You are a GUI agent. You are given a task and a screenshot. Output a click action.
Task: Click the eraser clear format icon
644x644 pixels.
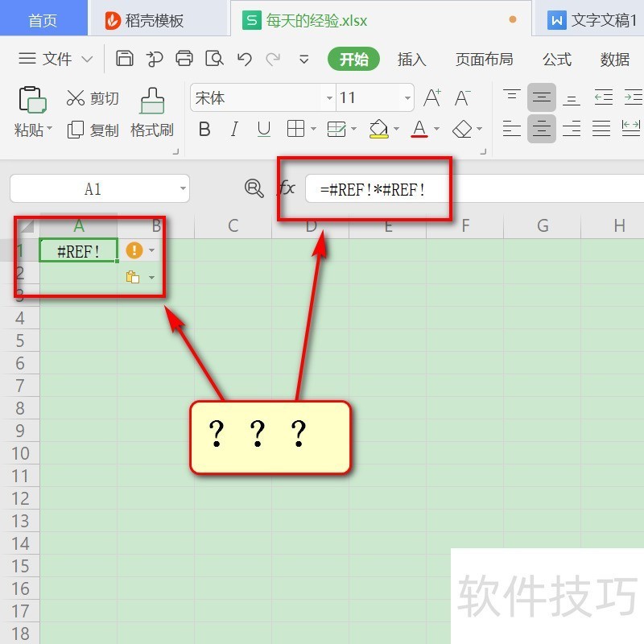[x=461, y=129]
